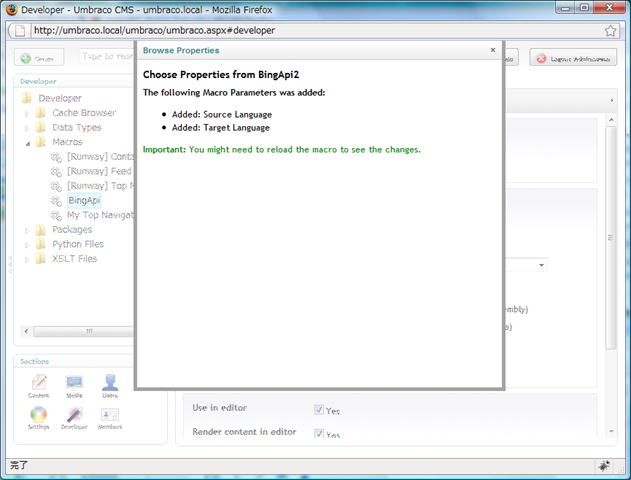Click the Macros folder icon
631x480 pixels.
(x=40, y=142)
